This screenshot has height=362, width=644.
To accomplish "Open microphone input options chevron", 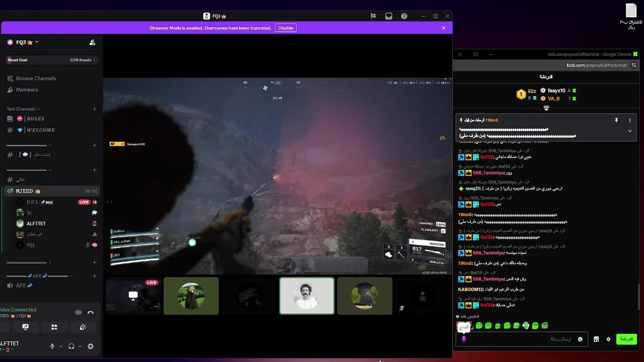I will 60,346.
